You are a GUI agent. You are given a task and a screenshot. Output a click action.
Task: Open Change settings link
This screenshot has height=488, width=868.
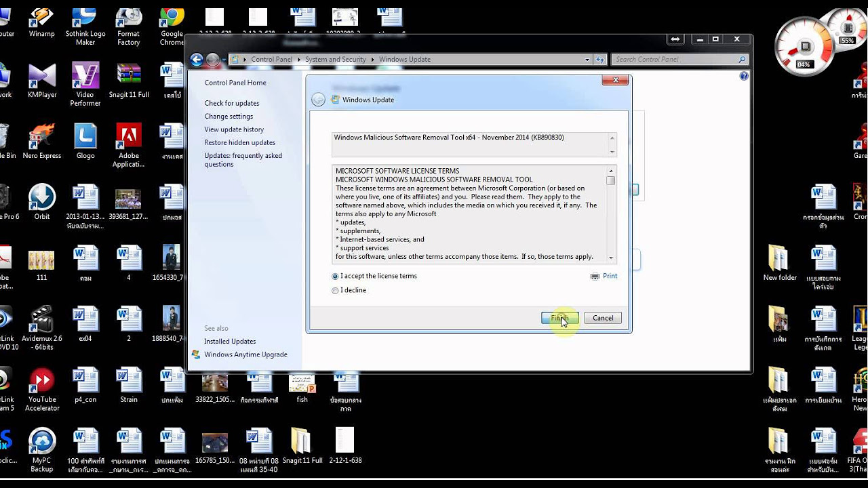pos(229,117)
